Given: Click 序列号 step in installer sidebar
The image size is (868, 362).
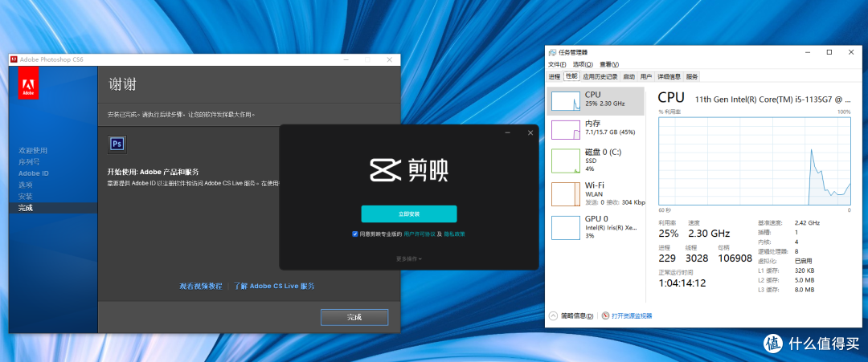Looking at the screenshot, I should click(x=29, y=162).
